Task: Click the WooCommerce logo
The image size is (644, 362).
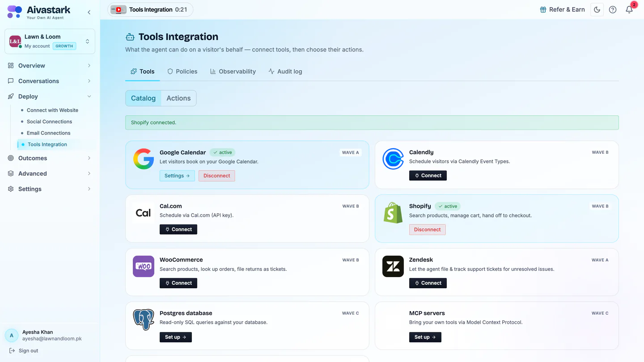Action: click(144, 266)
